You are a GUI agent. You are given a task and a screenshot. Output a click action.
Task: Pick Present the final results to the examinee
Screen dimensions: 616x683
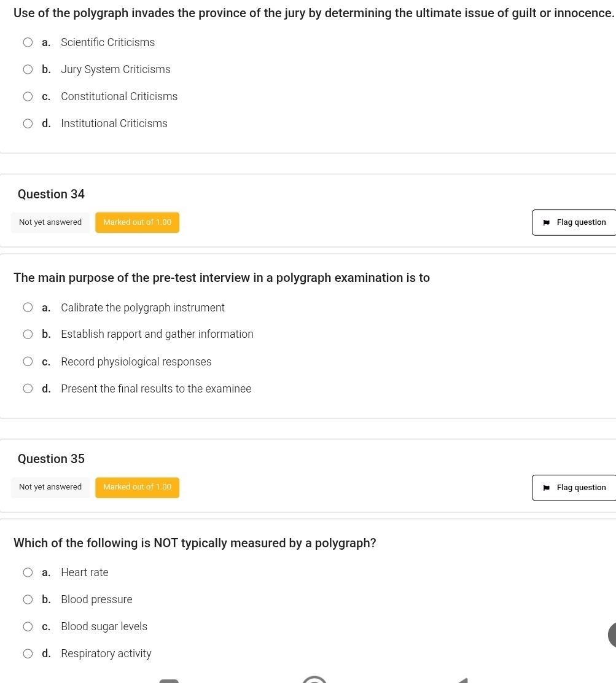28,389
